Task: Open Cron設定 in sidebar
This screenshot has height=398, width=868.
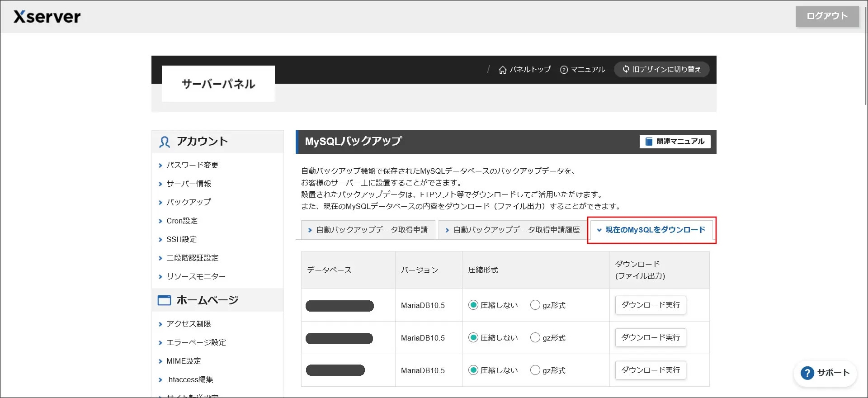Action: [182, 221]
